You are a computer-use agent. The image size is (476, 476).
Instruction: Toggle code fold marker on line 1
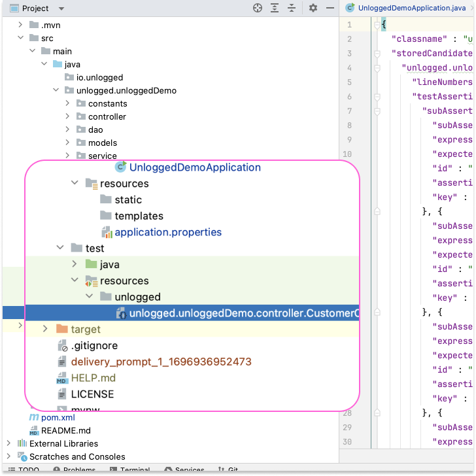tap(377, 25)
